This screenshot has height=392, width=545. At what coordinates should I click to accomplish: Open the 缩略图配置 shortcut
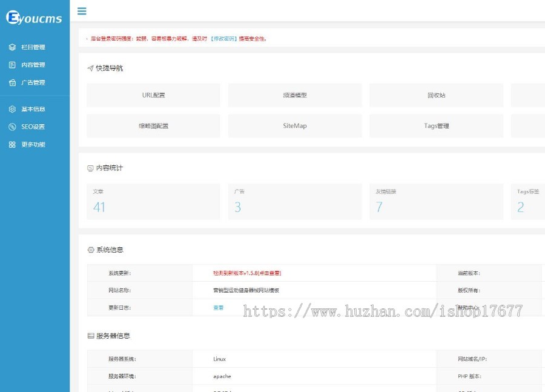(153, 126)
